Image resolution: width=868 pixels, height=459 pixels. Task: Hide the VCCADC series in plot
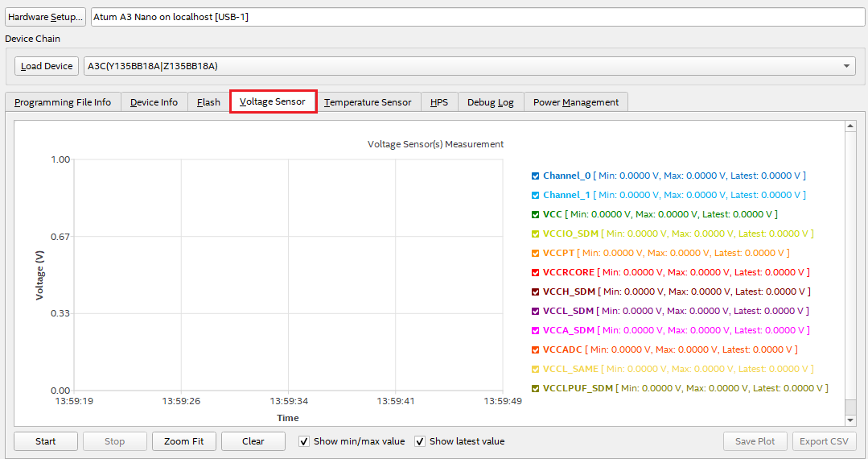[x=536, y=349]
